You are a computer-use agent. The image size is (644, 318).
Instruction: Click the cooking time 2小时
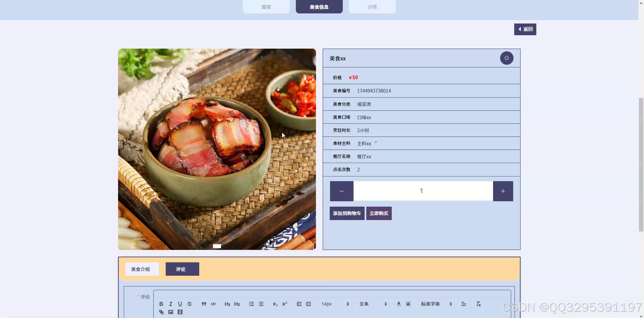click(x=363, y=130)
